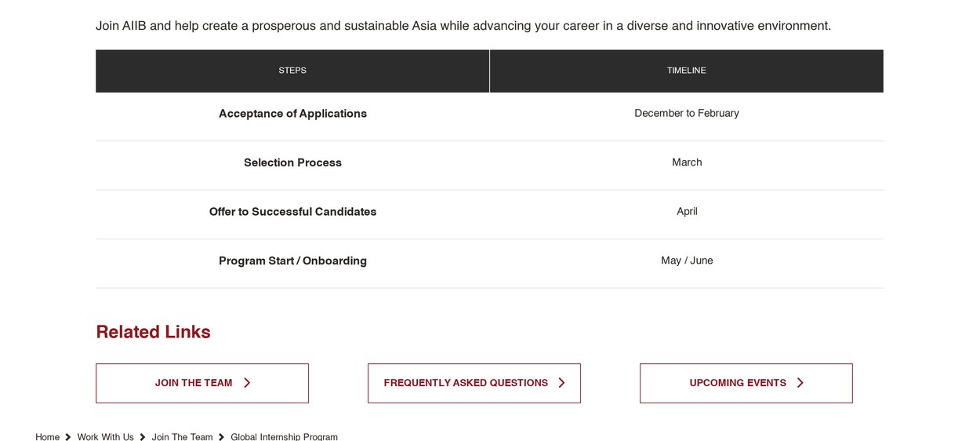Screen dimensions: 980x441
Task: Click breadcrumb chevron after Home
Action: pos(68,437)
